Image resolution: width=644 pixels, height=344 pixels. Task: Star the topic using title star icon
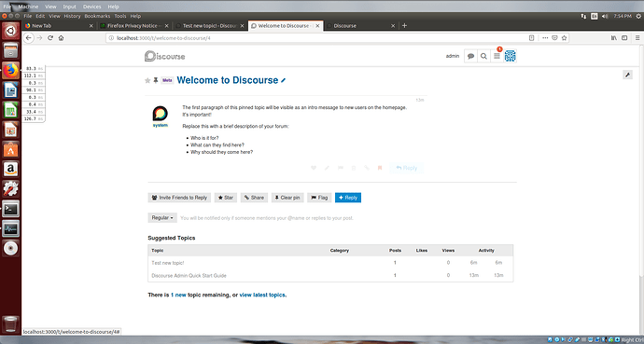(147, 81)
